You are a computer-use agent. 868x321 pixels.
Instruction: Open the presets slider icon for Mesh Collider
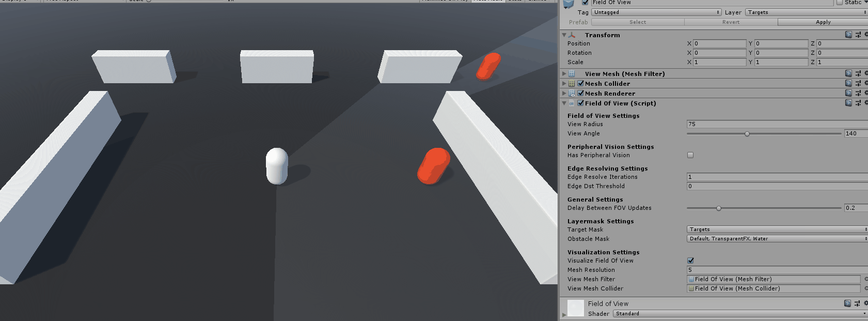pyautogui.click(x=858, y=83)
